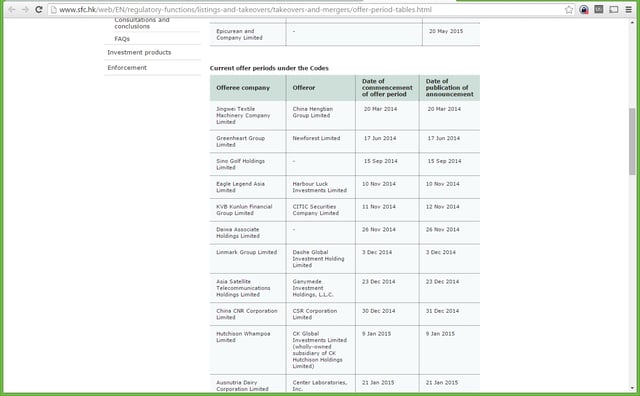
Task: Click the vertical scrollbar thumb
Action: point(632,141)
